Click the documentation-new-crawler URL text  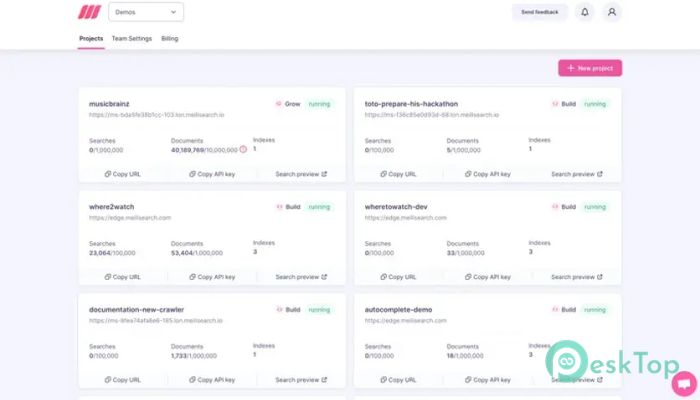tap(155, 321)
